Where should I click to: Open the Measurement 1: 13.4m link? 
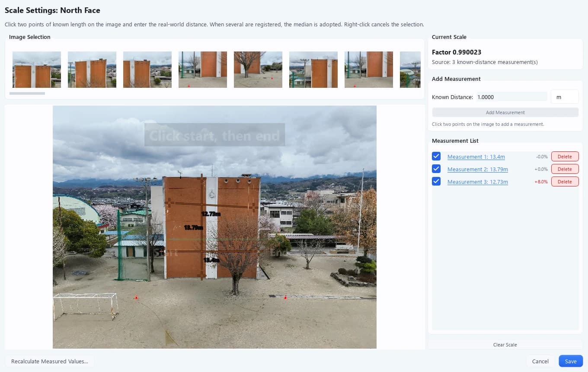(x=476, y=157)
